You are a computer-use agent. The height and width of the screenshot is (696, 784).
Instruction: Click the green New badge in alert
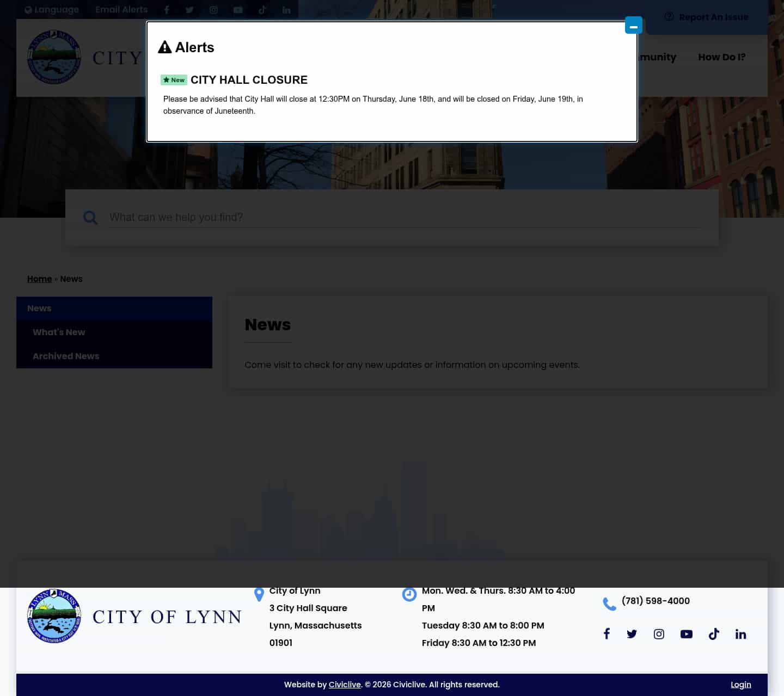pyautogui.click(x=174, y=80)
